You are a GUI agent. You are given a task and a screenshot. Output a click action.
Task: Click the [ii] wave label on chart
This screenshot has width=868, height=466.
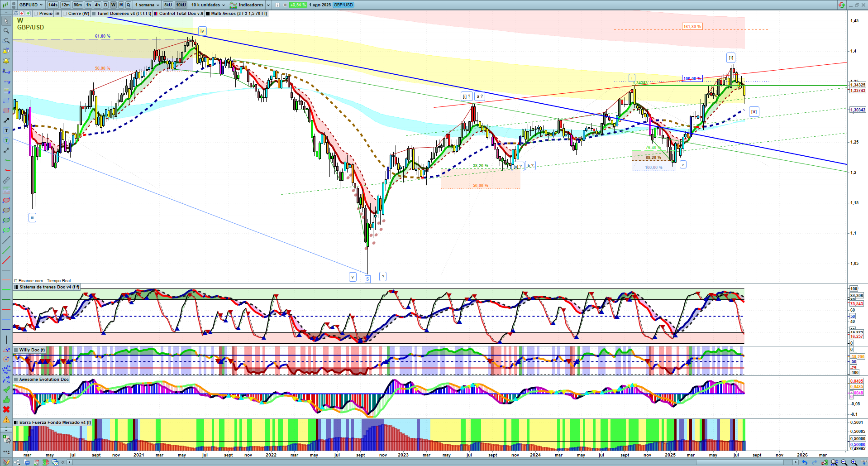pyautogui.click(x=754, y=112)
